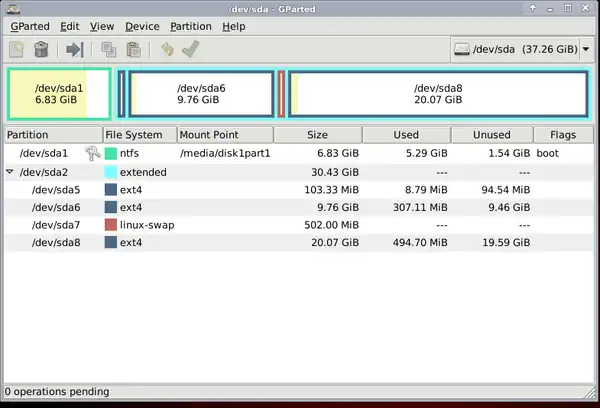Open the Device menu
Viewport: 600px width, 408px height.
142,26
